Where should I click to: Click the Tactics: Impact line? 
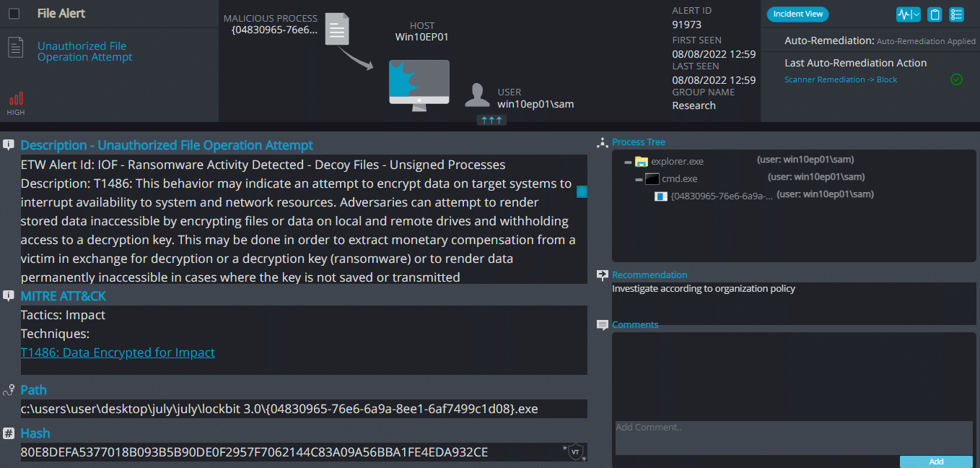63,315
